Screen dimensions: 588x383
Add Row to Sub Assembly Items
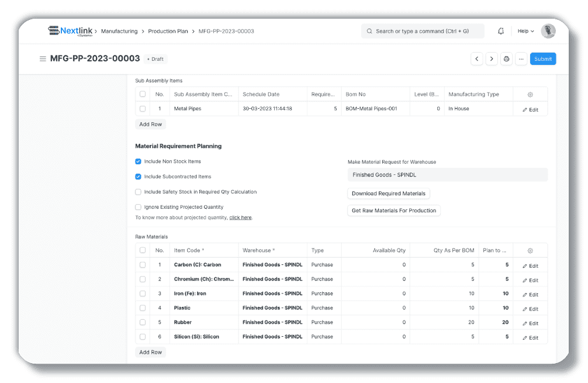(150, 124)
